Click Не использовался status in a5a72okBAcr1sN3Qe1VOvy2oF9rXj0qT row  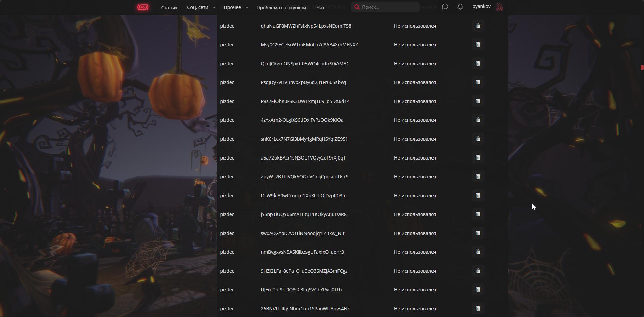coord(415,158)
